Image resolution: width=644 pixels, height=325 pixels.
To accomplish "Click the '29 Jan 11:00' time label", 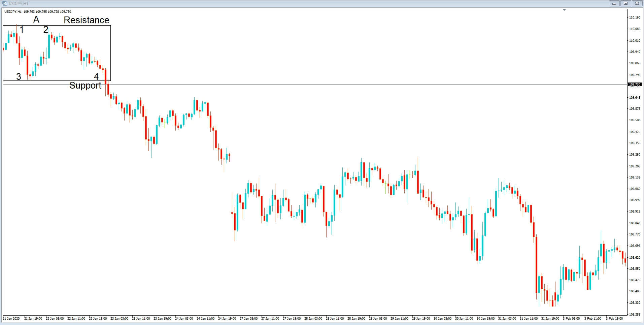I will [399, 319].
